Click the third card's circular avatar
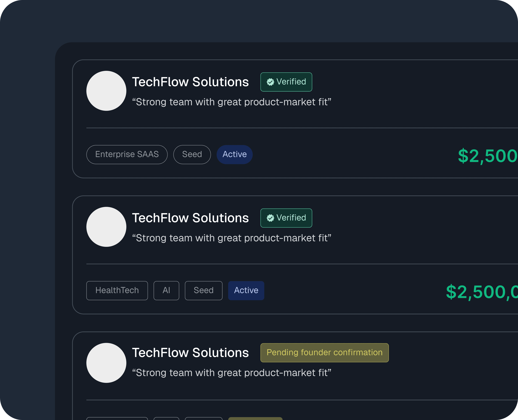 click(x=106, y=363)
